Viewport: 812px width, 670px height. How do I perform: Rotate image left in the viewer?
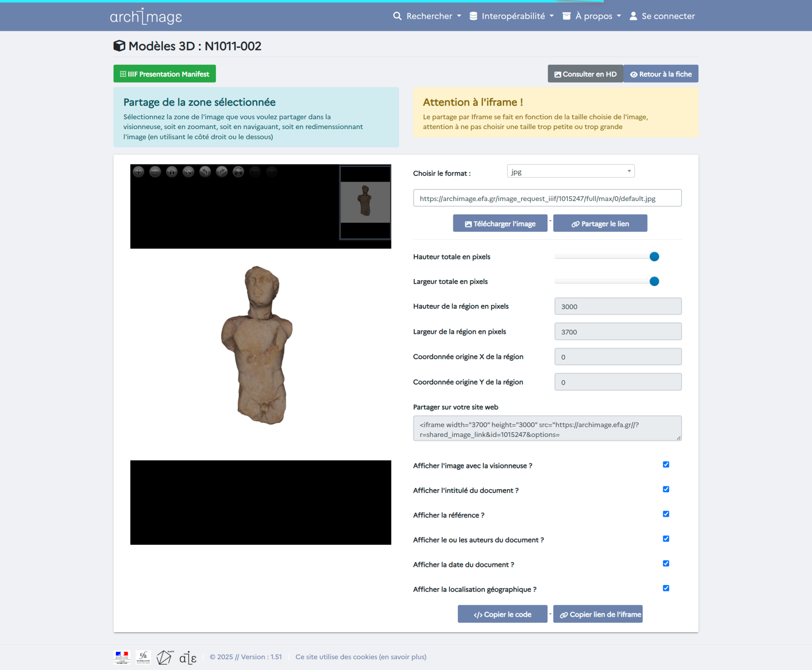205,172
